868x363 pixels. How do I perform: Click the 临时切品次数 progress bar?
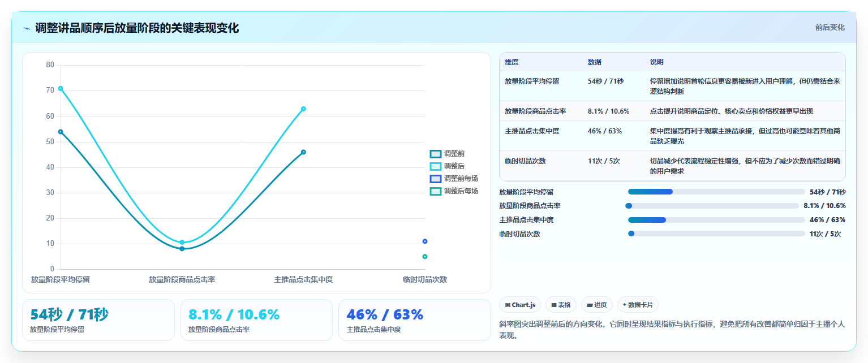coord(716,234)
